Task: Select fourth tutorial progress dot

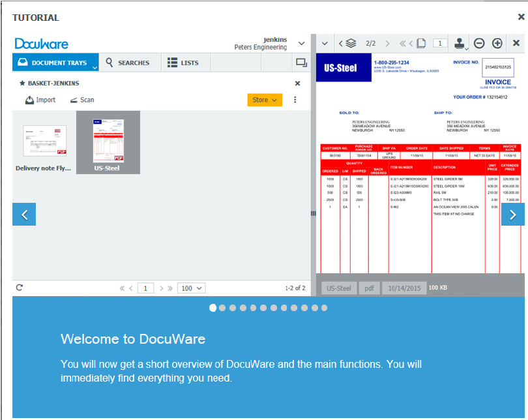Action: pyautogui.click(x=243, y=308)
